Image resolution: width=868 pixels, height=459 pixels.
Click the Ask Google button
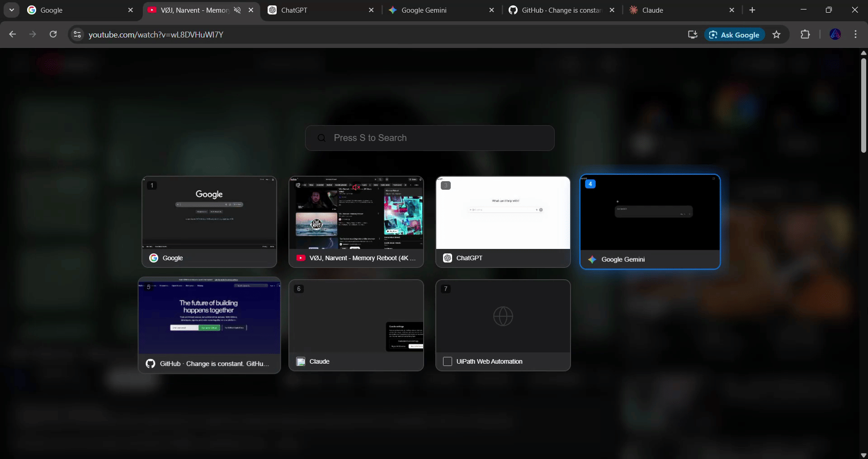point(734,35)
